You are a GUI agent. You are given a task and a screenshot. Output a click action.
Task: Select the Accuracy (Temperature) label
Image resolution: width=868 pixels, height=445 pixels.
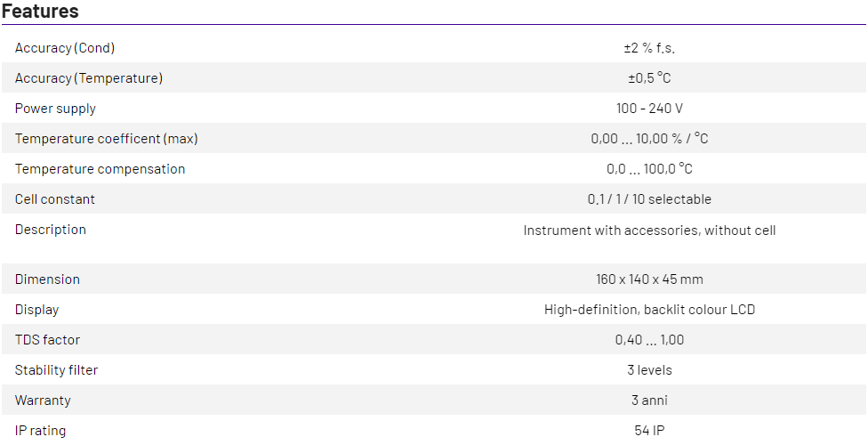pos(89,78)
